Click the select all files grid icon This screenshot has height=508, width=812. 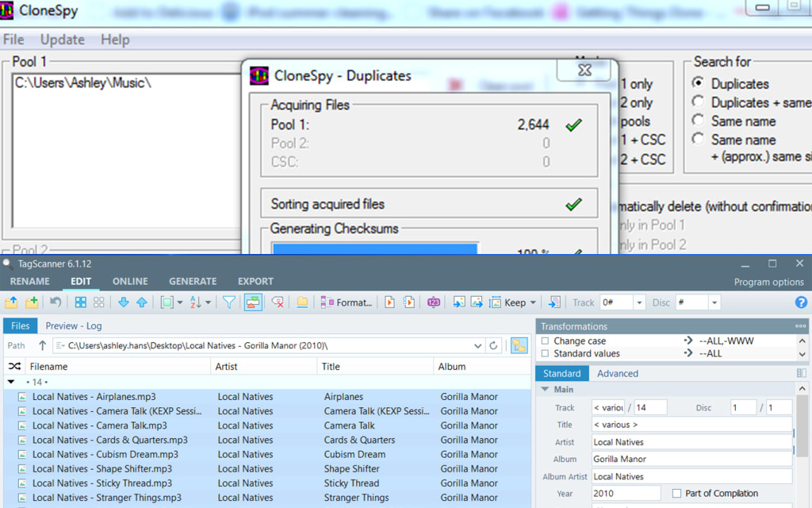81,302
